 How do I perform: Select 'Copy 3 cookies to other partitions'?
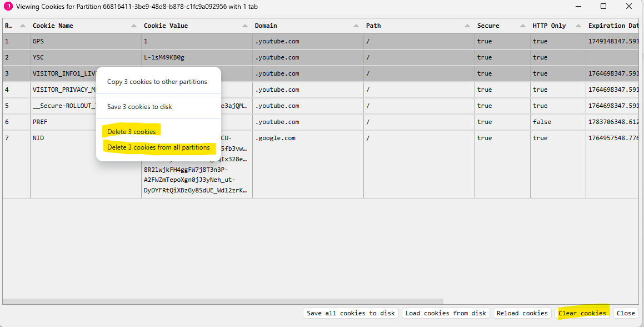[x=157, y=81]
